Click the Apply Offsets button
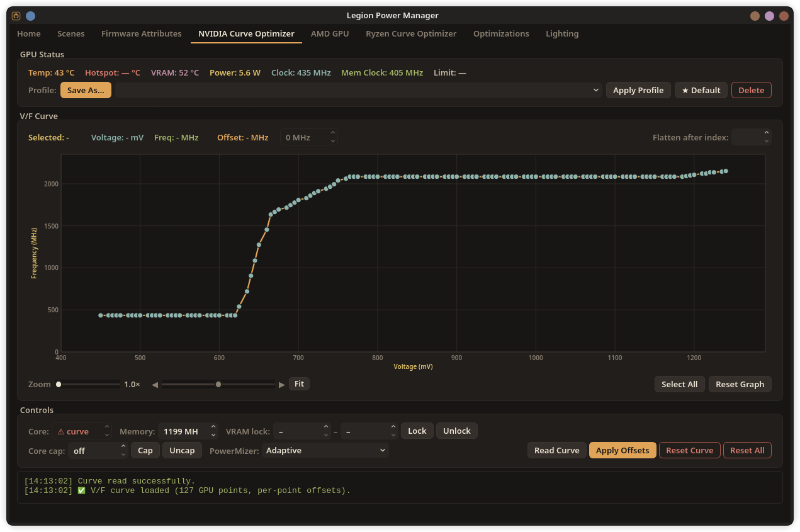Image resolution: width=800 pixels, height=532 pixels. click(623, 451)
